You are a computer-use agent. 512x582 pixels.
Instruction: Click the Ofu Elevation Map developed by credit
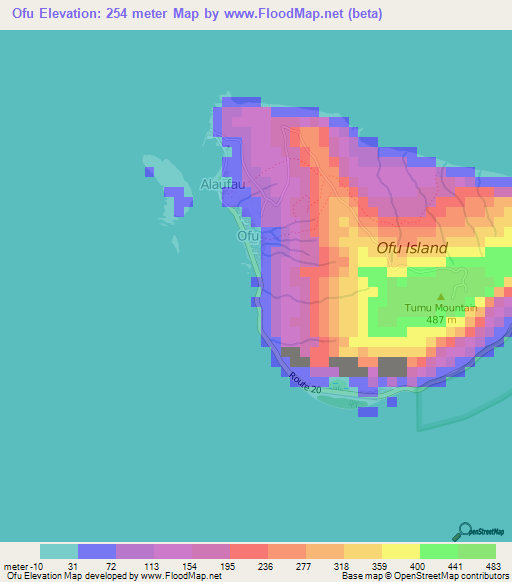point(114,576)
